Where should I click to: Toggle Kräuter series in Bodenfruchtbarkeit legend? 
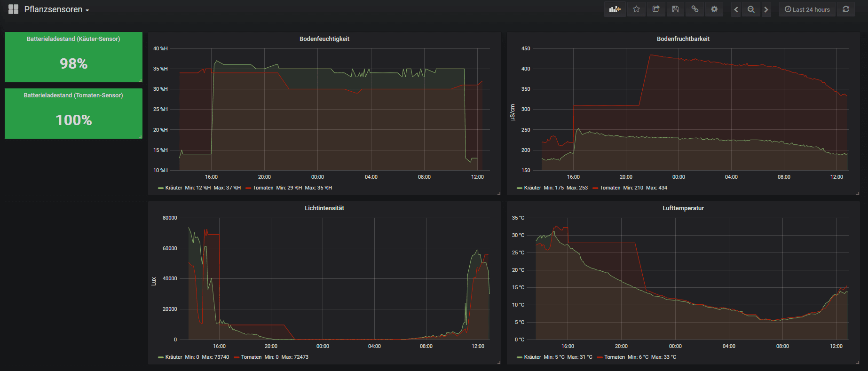[533, 188]
